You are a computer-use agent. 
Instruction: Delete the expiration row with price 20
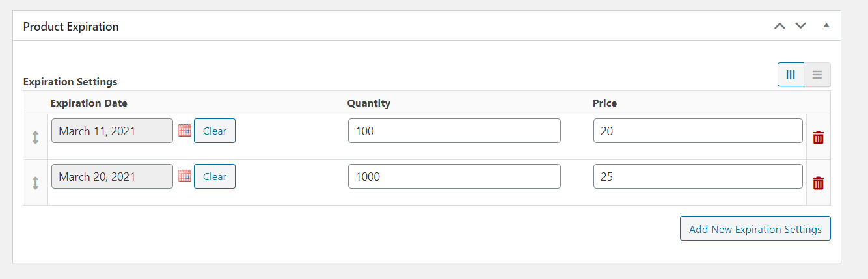click(819, 137)
